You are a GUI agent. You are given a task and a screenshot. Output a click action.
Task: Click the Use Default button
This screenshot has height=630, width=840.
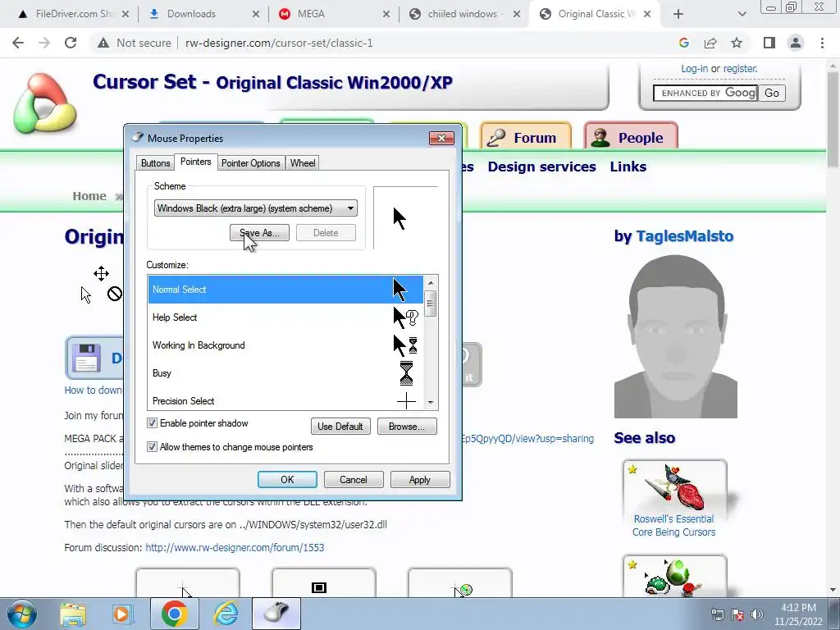[x=340, y=427]
